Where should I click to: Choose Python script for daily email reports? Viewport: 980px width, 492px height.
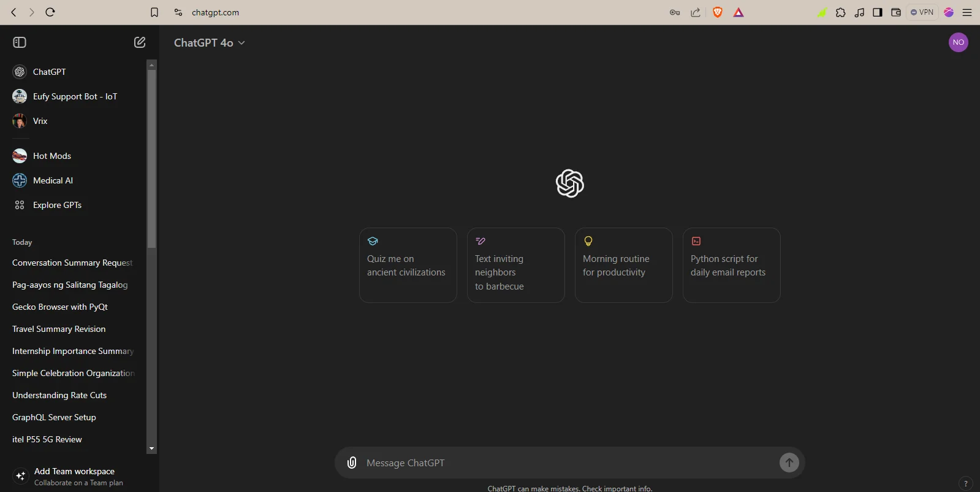(x=732, y=265)
